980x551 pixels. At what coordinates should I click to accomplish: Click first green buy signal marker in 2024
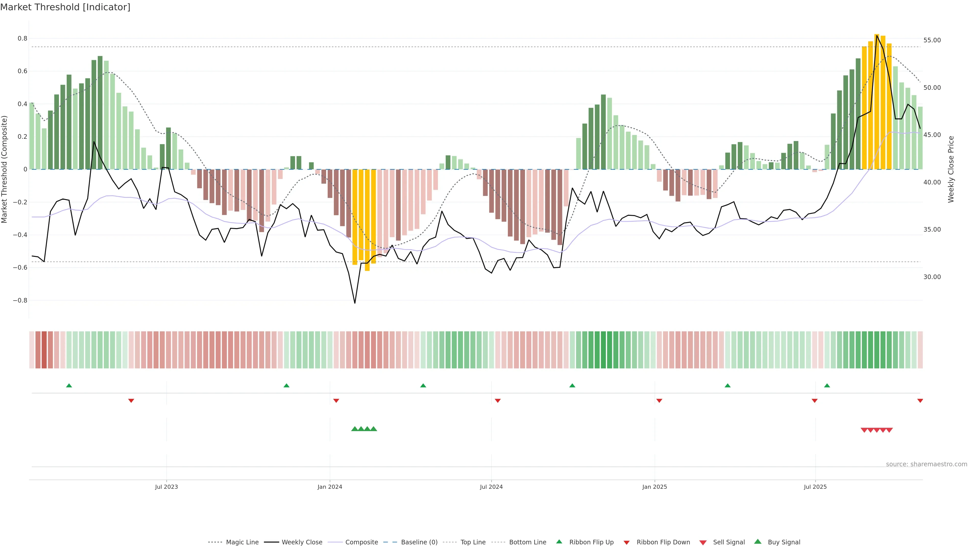[x=354, y=429]
